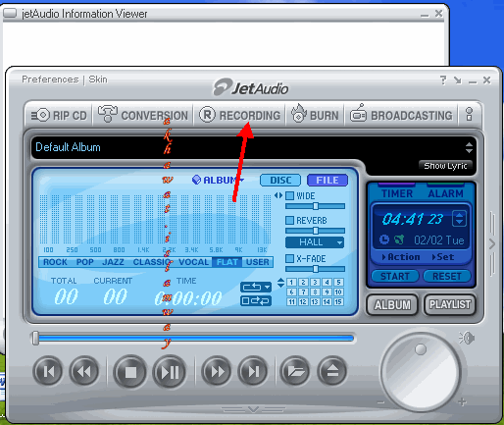The width and height of the screenshot is (504, 425).
Task: Click the playback seek bar
Action: coord(193,339)
